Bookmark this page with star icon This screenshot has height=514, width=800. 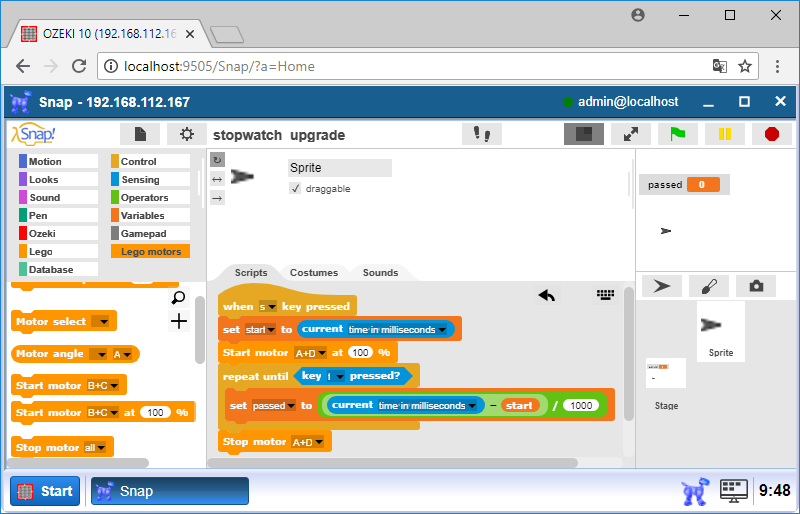tap(745, 66)
